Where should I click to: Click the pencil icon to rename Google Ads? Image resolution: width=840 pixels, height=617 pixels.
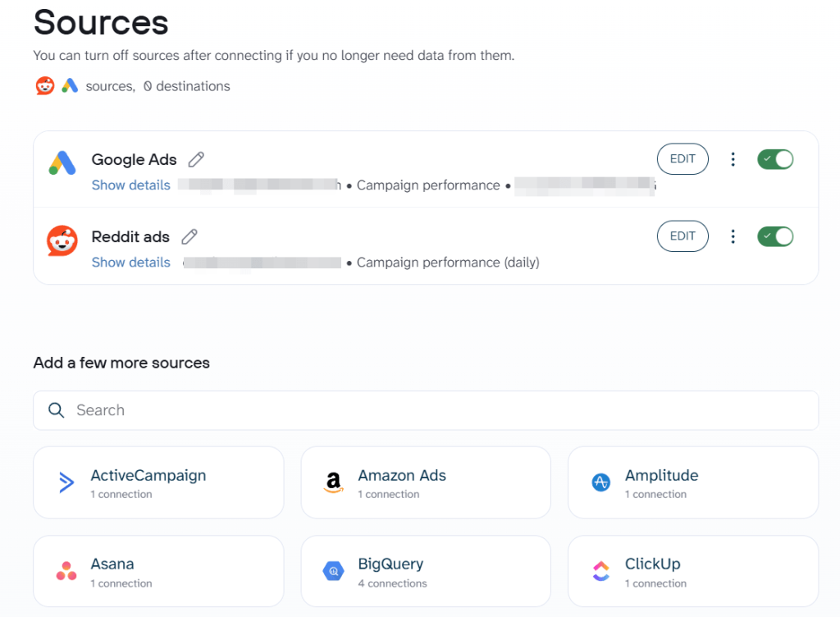click(x=196, y=159)
